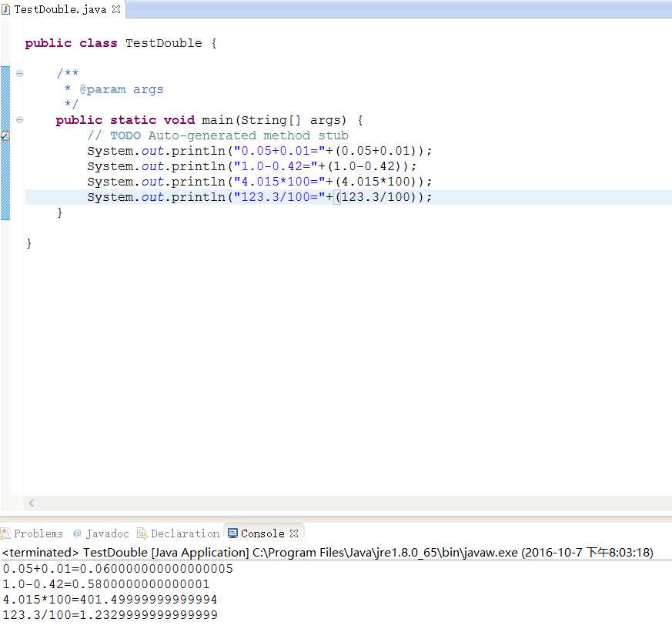This screenshot has width=672, height=632.
Task: Click the closing brace of main method
Action: click(x=59, y=212)
